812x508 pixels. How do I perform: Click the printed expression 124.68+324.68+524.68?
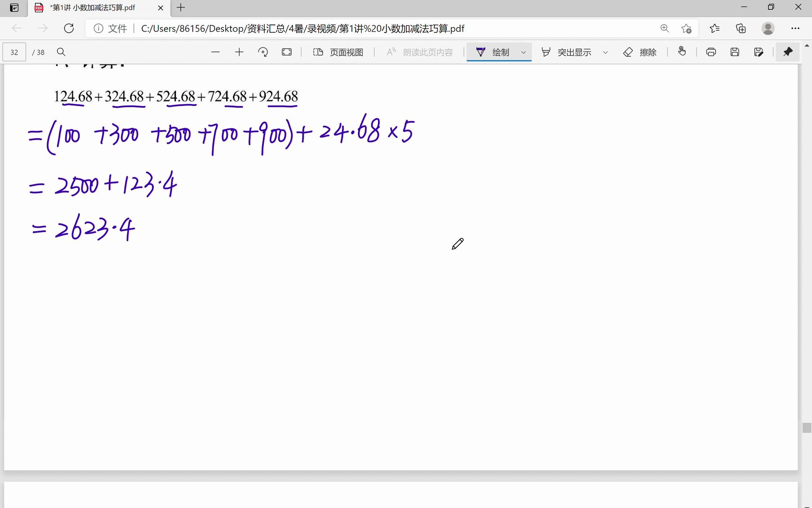125,97
